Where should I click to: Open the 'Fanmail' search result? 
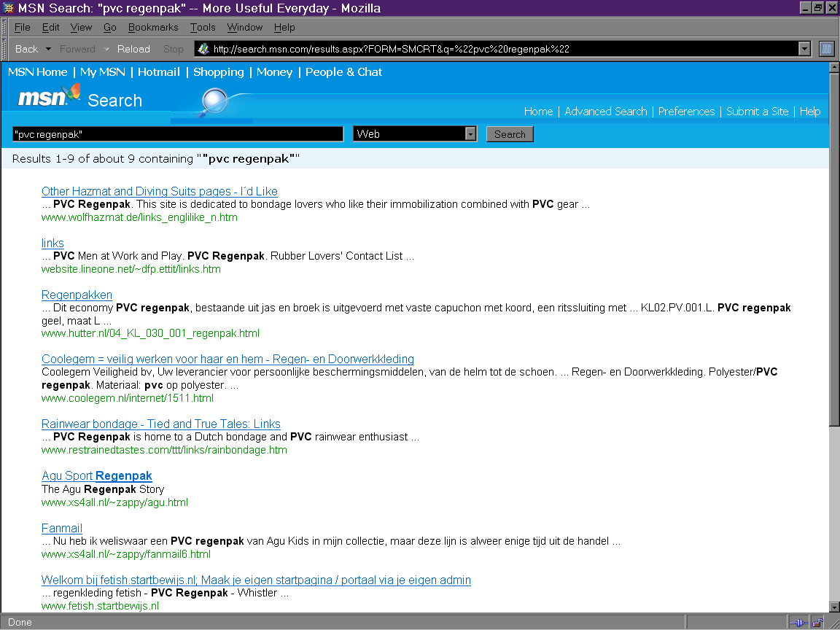click(x=61, y=528)
